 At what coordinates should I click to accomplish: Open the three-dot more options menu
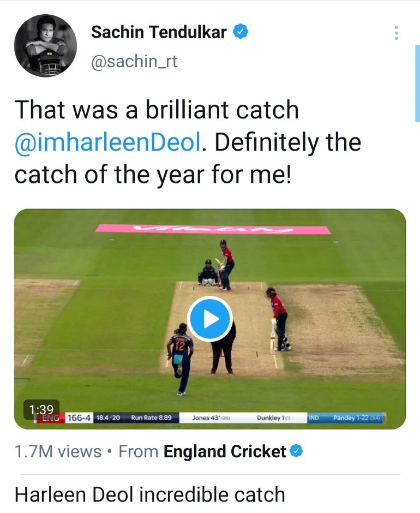(x=397, y=33)
